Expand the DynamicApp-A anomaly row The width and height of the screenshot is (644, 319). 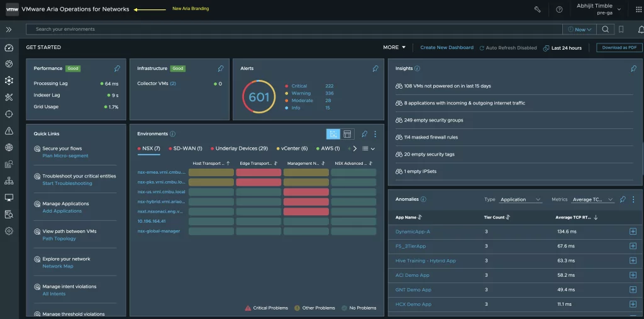pos(633,232)
